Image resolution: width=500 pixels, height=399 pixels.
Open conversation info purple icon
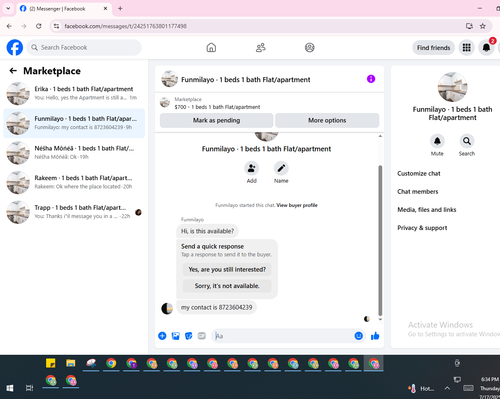[371, 79]
